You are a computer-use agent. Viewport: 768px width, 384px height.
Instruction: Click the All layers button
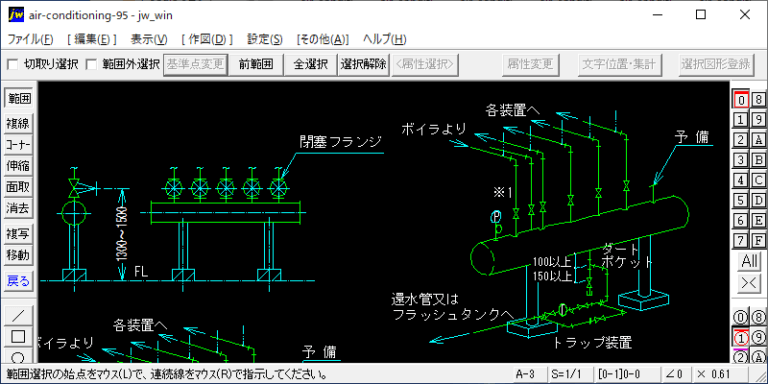pos(750,262)
